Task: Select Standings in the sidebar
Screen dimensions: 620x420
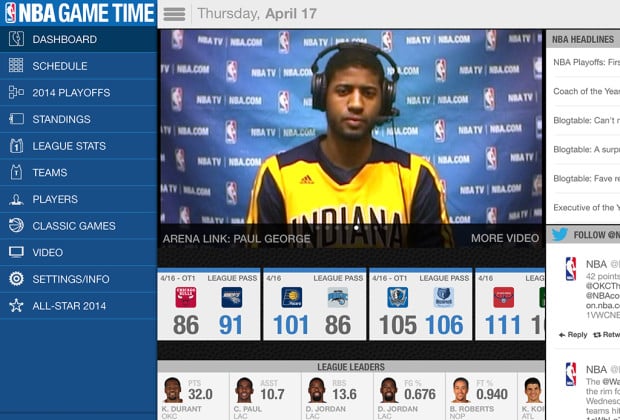Action: 78,119
